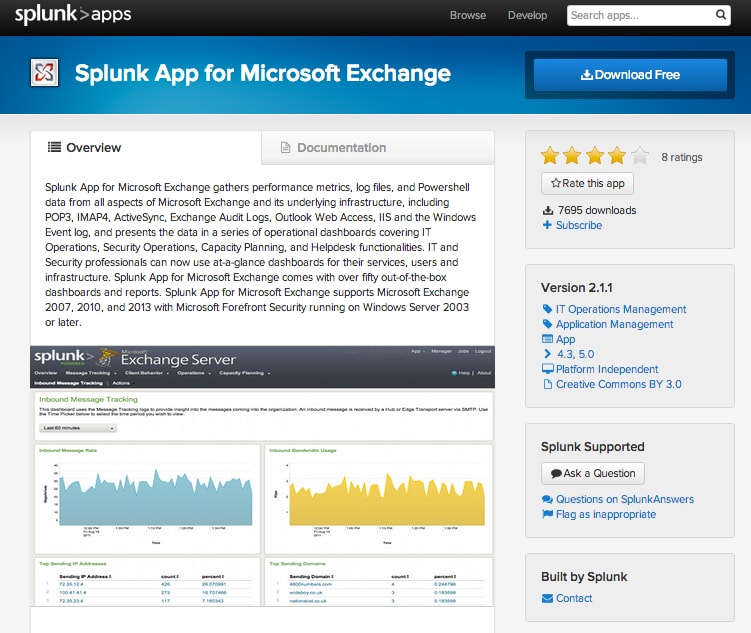Screen dimensions: 751x633
Task: Select the second rating star
Action: [x=572, y=156]
